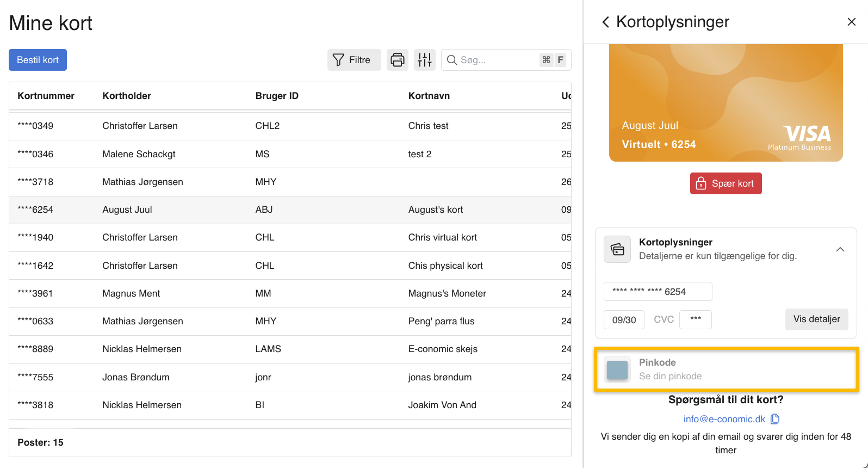868x468 pixels.
Task: Open the Filtre filter button
Action: (x=354, y=60)
